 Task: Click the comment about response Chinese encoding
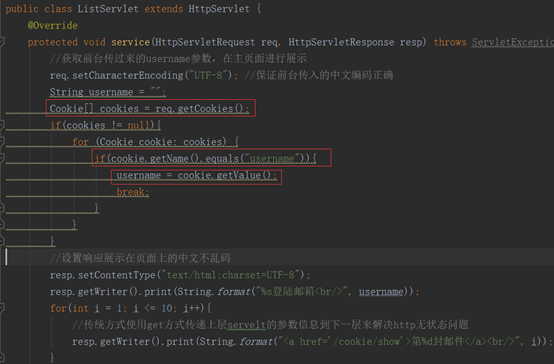pyautogui.click(x=140, y=258)
